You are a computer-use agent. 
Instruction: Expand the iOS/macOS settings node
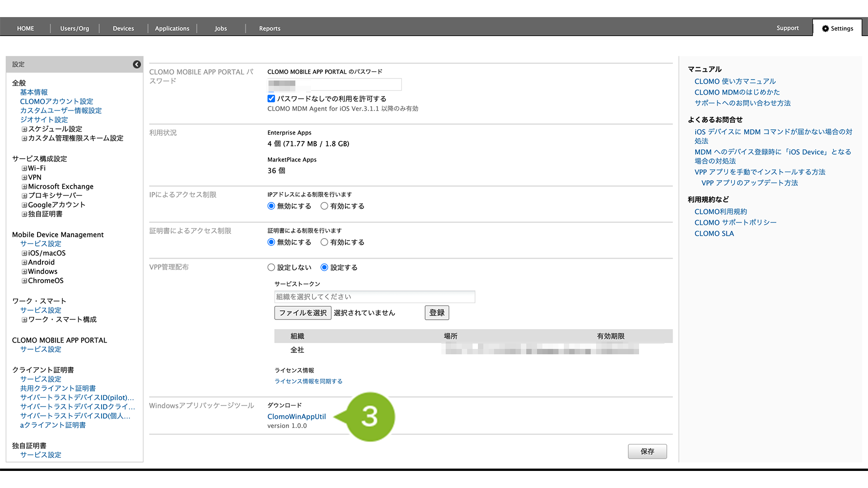pyautogui.click(x=24, y=253)
